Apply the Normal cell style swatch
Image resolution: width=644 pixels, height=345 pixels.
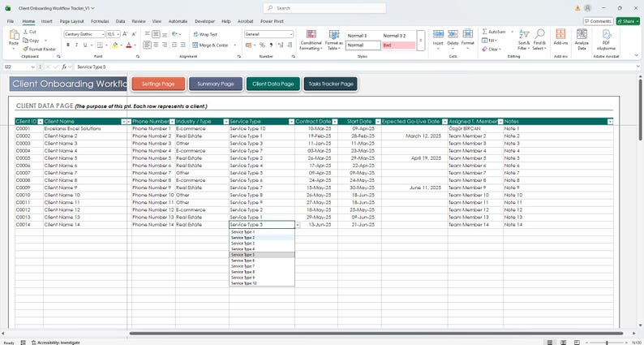[x=363, y=45]
